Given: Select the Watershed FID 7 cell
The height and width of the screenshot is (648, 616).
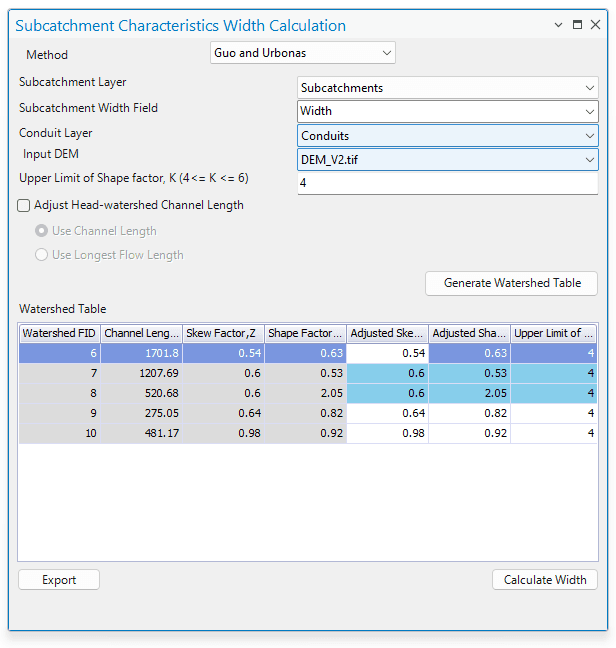Looking at the screenshot, I should click(x=59, y=373).
